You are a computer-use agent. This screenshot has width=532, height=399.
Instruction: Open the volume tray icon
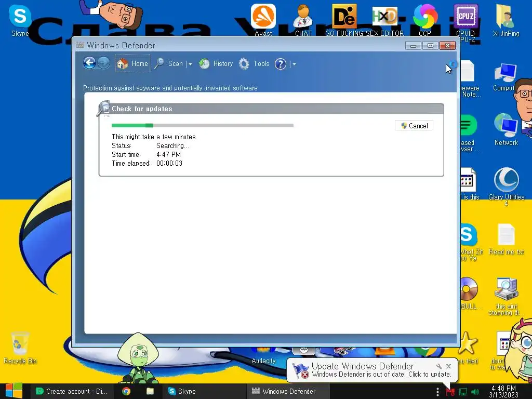[475, 392]
